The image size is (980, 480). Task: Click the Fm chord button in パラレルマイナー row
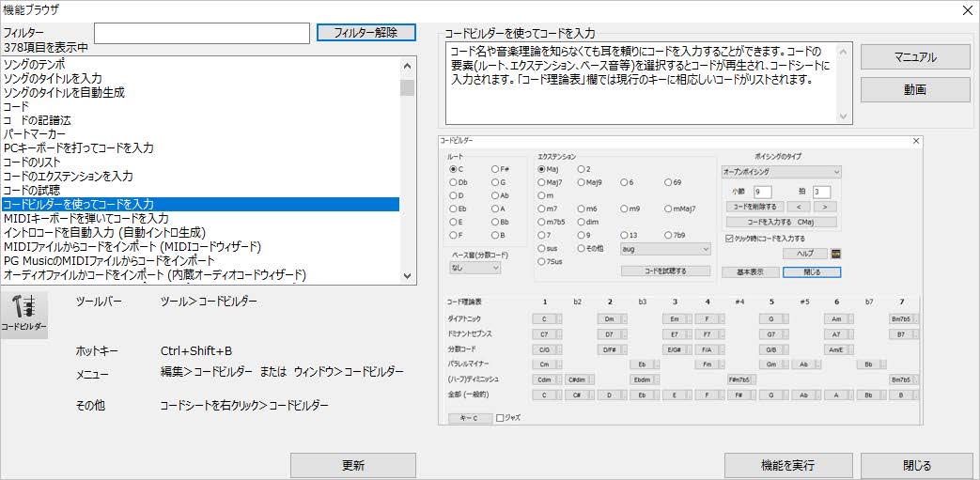point(707,364)
